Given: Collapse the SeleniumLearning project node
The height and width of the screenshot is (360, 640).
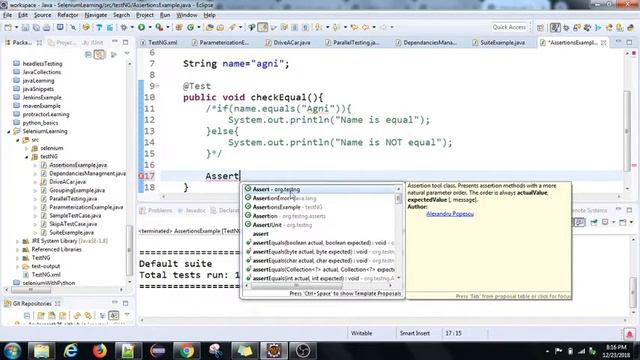Looking at the screenshot, I should [9, 131].
